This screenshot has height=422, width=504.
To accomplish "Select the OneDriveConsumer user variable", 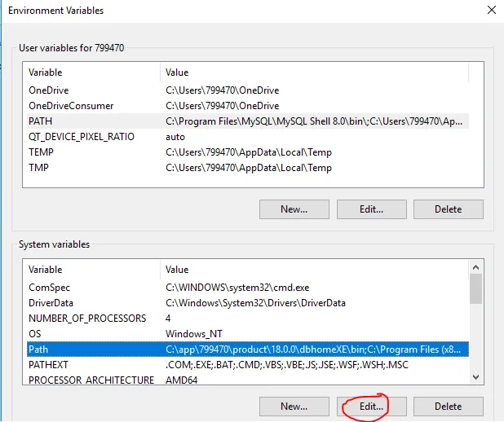I will pyautogui.click(x=71, y=106).
